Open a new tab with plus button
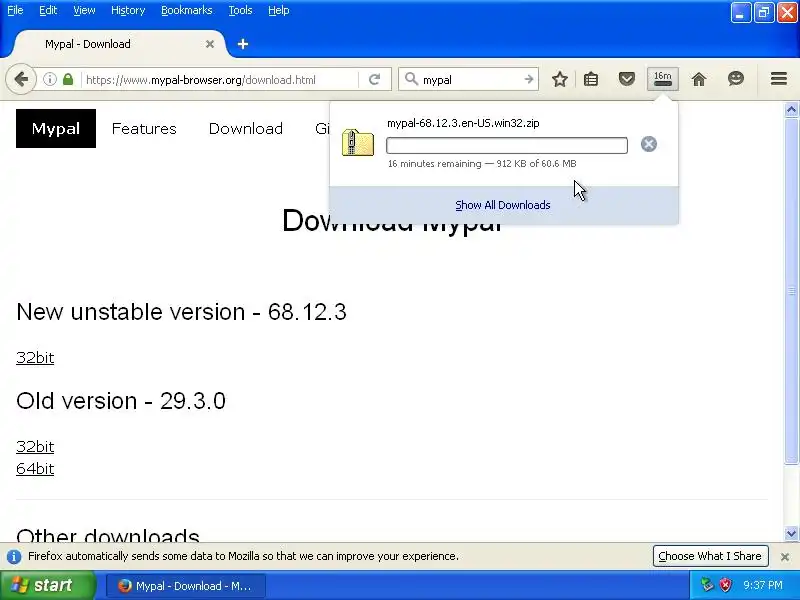The width and height of the screenshot is (800, 600). coord(243,44)
